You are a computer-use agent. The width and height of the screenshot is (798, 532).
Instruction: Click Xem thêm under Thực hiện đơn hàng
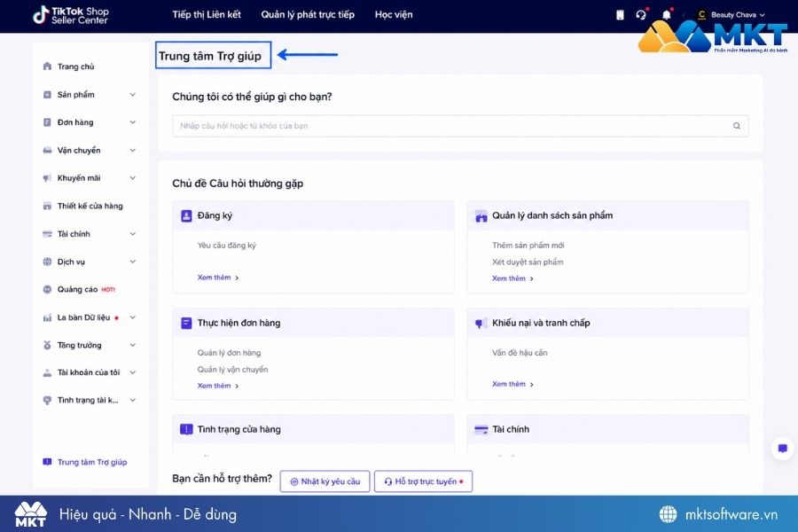tap(218, 386)
